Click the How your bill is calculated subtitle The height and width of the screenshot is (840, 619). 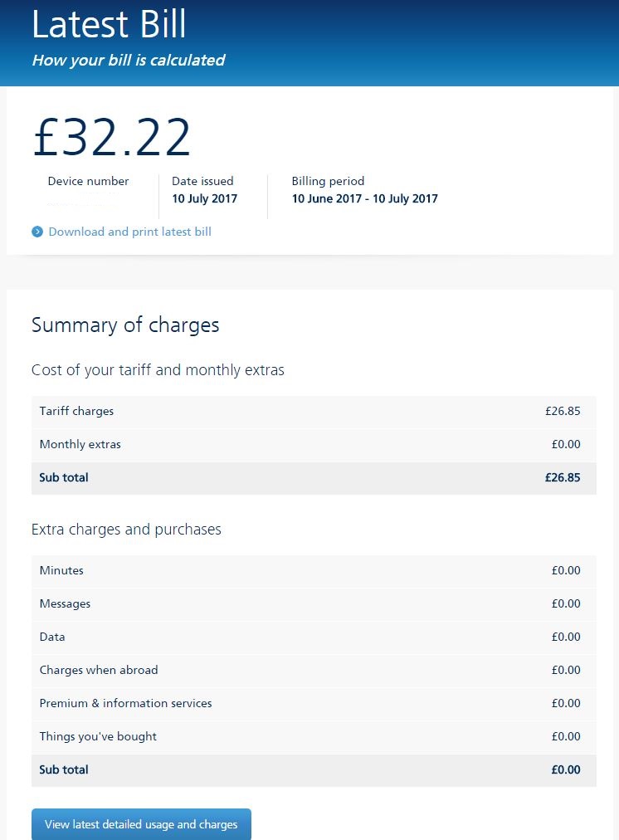click(x=129, y=60)
